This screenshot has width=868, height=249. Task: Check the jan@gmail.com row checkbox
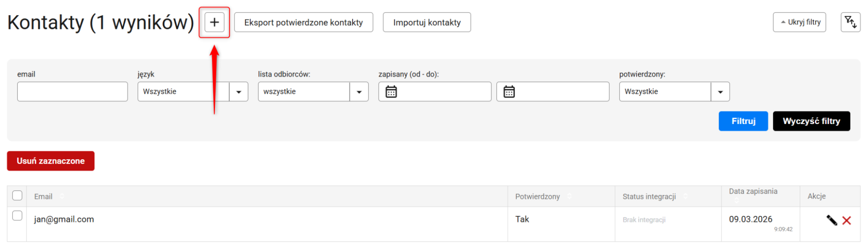point(17,216)
